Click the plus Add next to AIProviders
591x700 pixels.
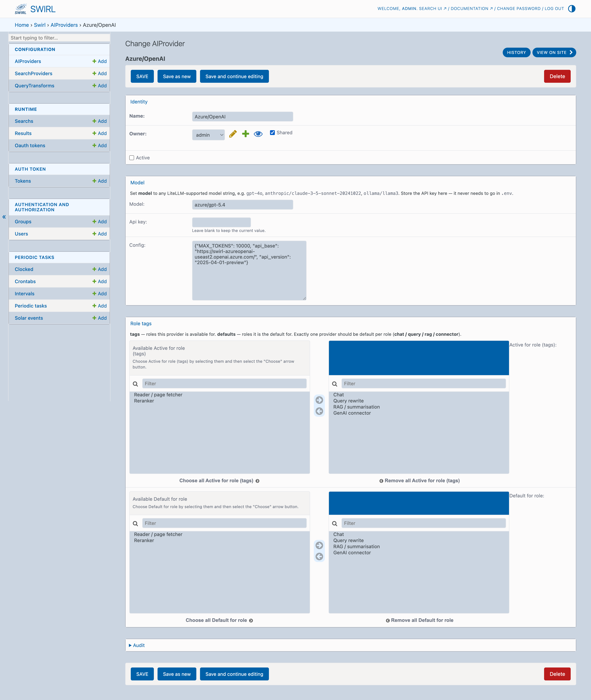coord(100,61)
